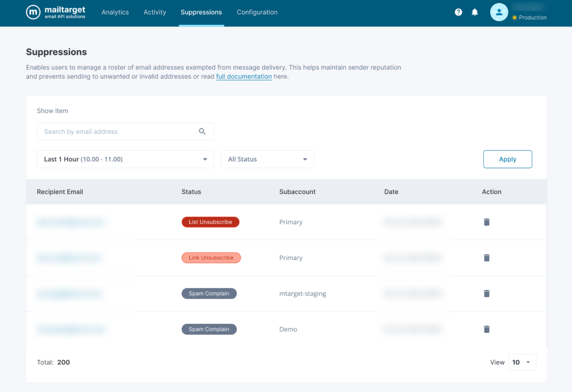
Task: Delete the mtarget-staging Spam Complain row
Action: (x=487, y=293)
